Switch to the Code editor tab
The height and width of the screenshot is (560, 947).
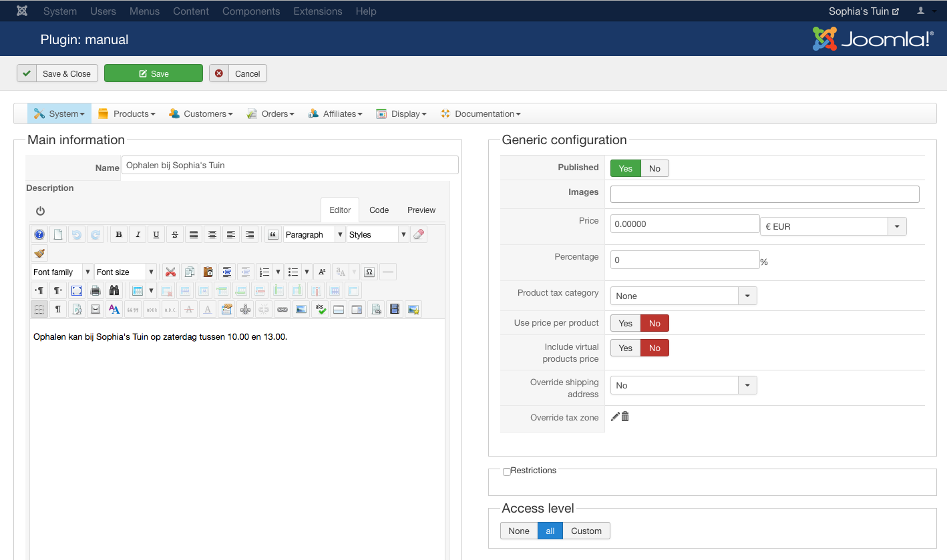point(379,210)
